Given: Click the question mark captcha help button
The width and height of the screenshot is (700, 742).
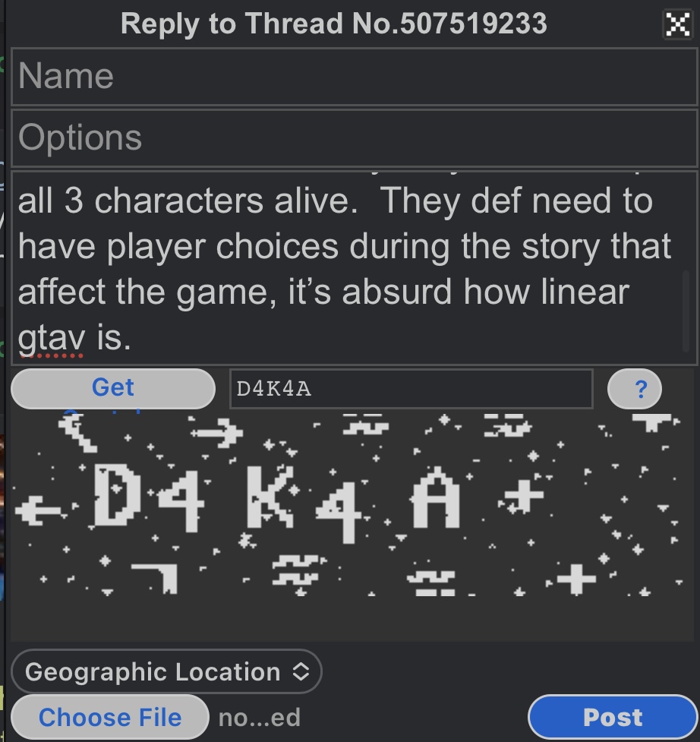Looking at the screenshot, I should coord(634,389).
